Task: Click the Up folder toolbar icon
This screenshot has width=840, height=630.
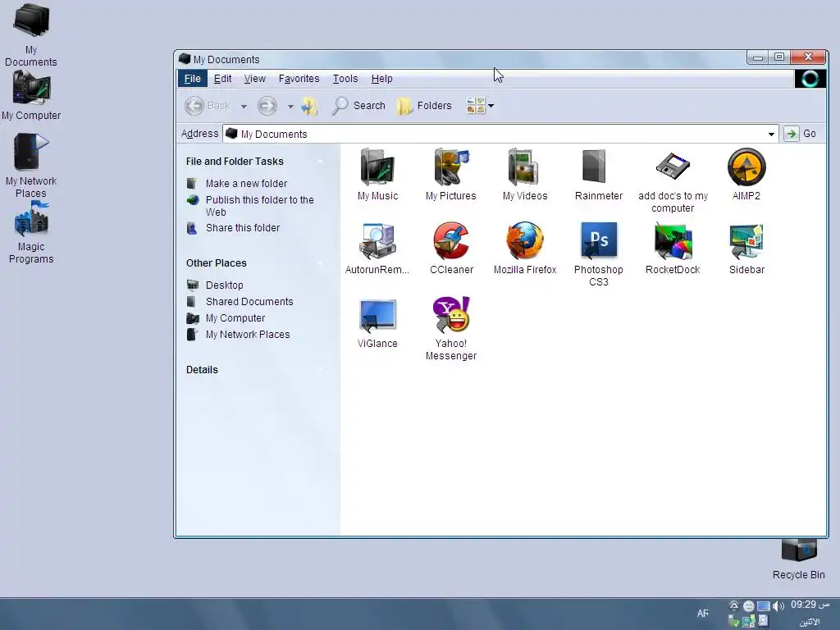Action: [309, 106]
